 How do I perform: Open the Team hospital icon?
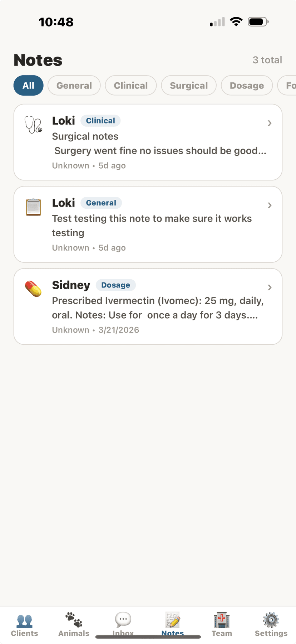pyautogui.click(x=222, y=620)
